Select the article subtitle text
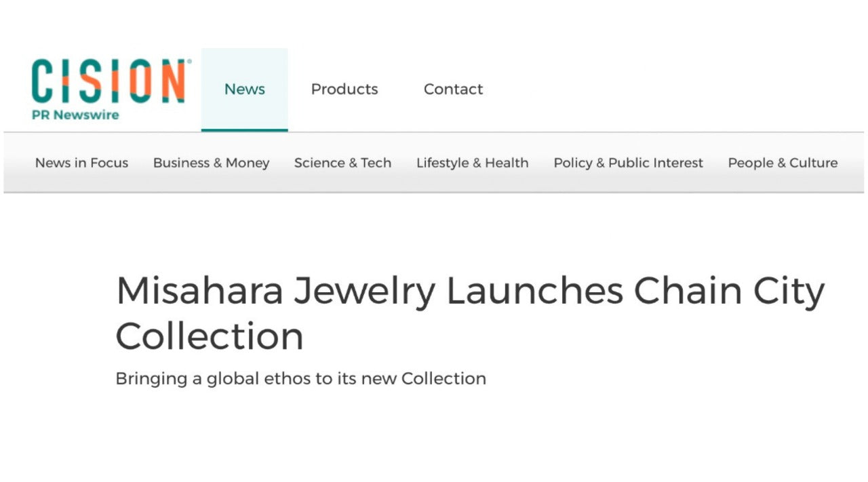Screen dimensions: 868x482 click(x=300, y=378)
